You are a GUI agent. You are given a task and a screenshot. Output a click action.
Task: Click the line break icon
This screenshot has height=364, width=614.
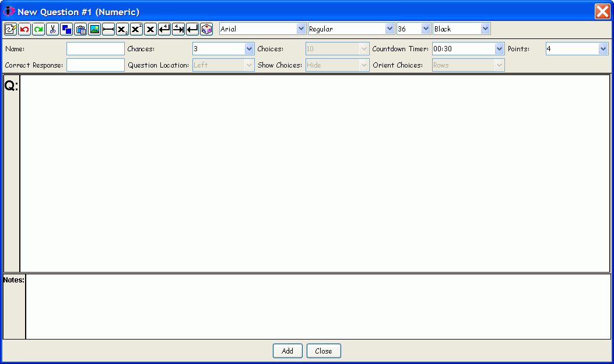coord(192,28)
